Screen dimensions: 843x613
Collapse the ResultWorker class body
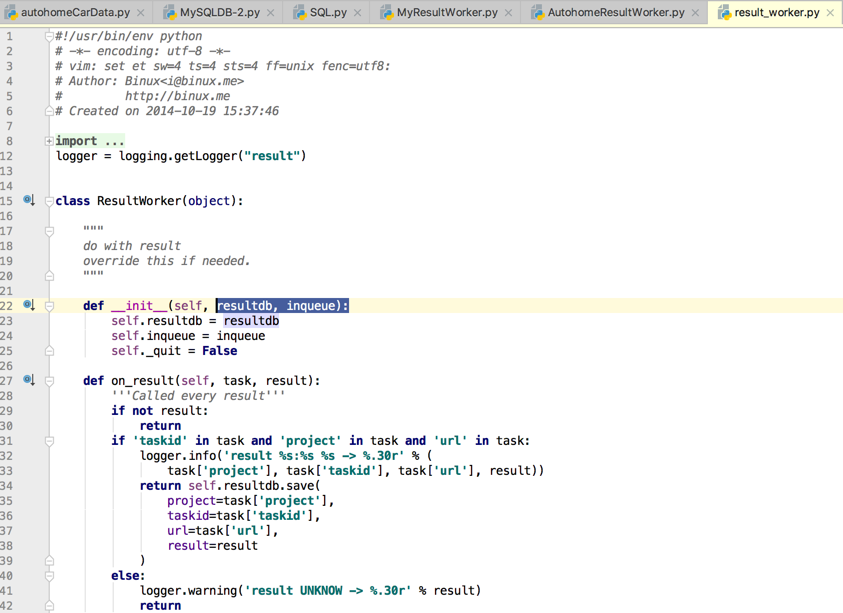[49, 201]
